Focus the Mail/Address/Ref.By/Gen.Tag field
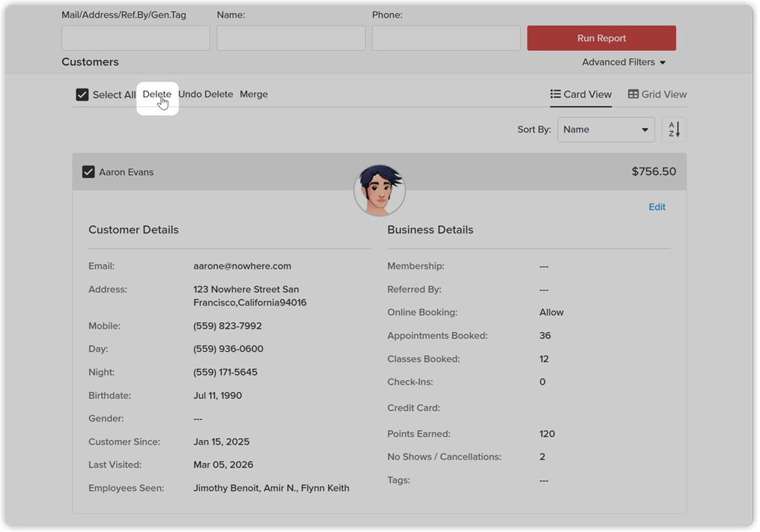This screenshot has width=760, height=532. click(x=136, y=38)
